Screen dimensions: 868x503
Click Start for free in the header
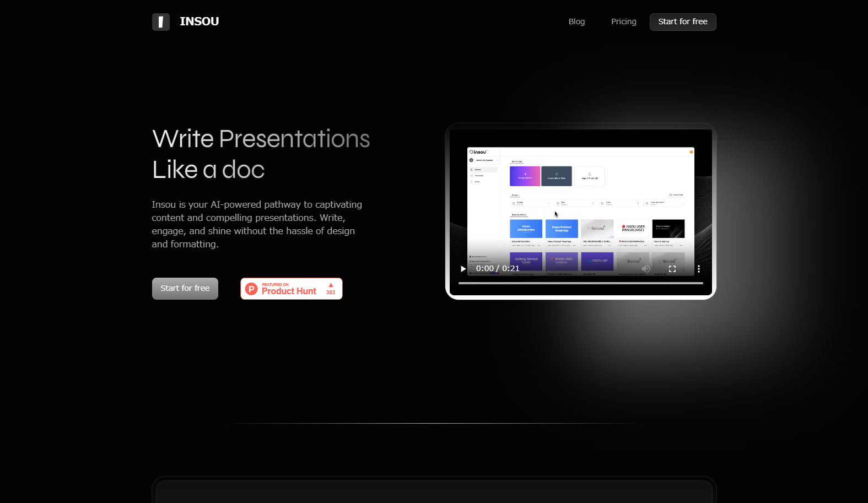pos(682,21)
